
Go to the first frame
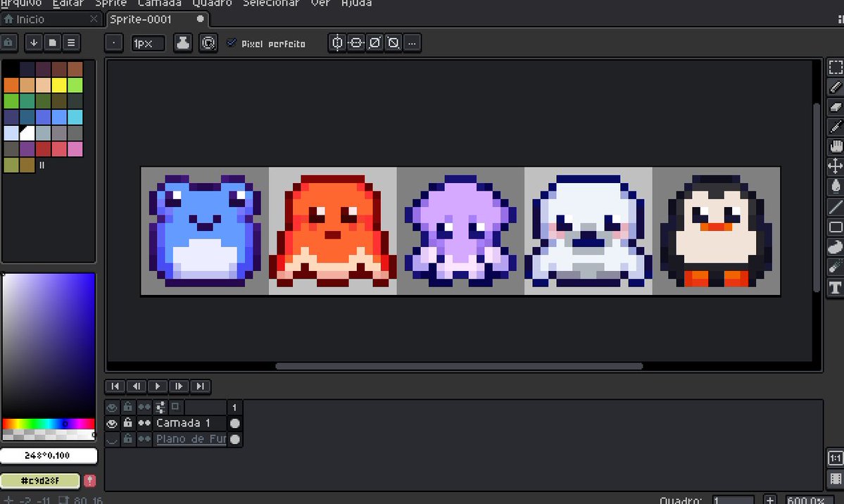coord(115,386)
